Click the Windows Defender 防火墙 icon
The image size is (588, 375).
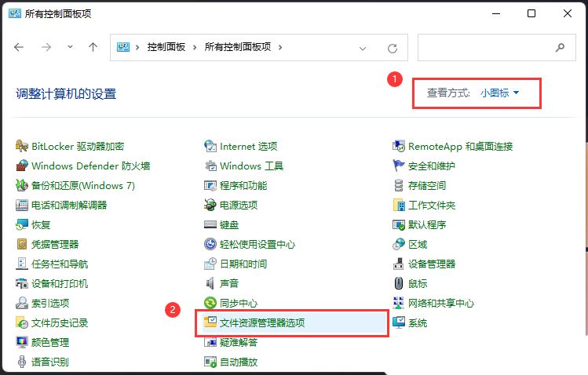click(x=22, y=166)
